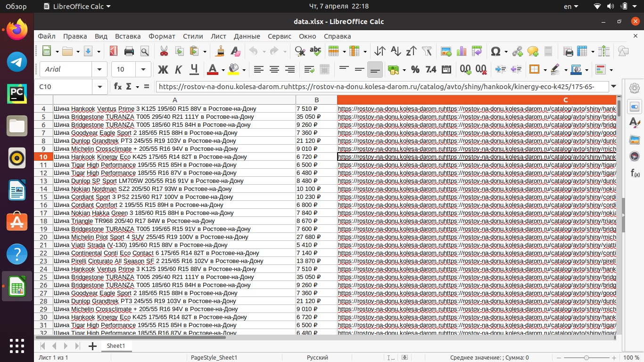Delete Decimal Place icon
Viewport: 644px width, 362px height.
point(481,69)
